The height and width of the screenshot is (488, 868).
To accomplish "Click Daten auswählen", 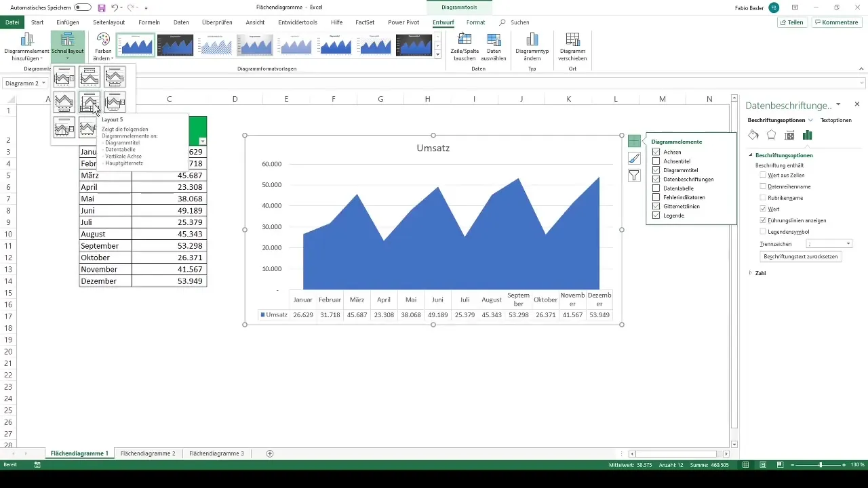I will pyautogui.click(x=494, y=47).
